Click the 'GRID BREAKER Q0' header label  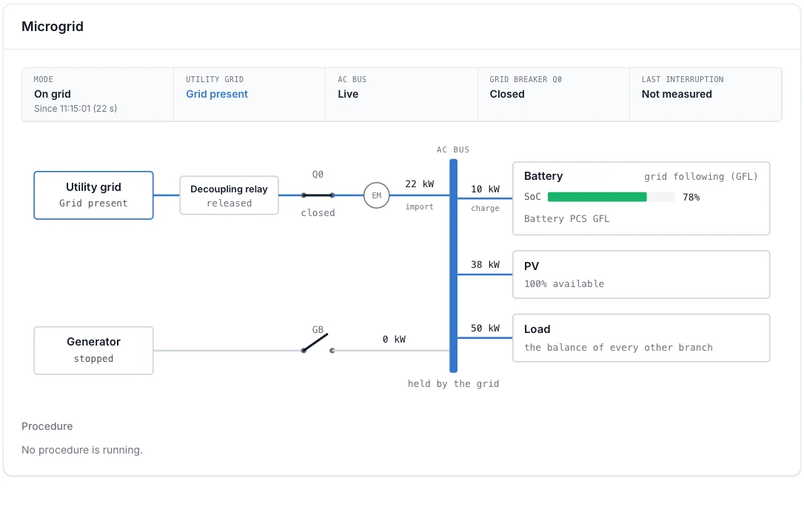pos(526,79)
